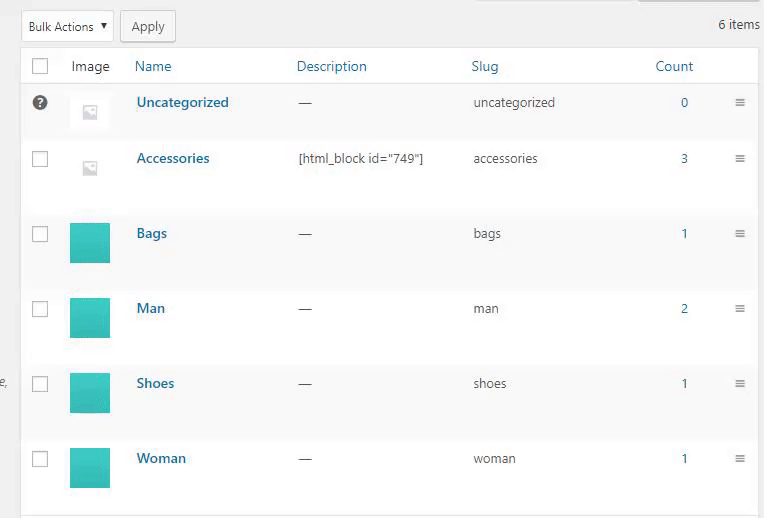Click the drag handle icon in Uncategorized row
The height and width of the screenshot is (518, 764).
(x=740, y=102)
